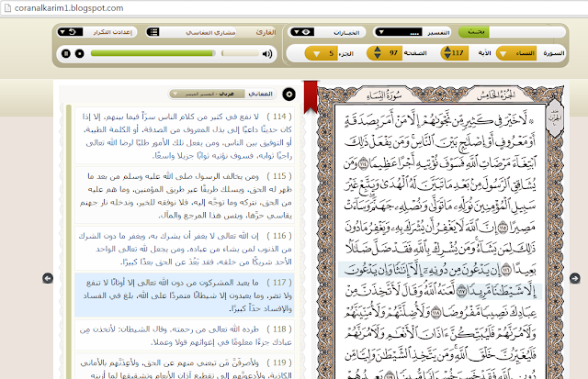The width and height of the screenshot is (588, 379).
Task: Click ayah 114 marker in mushaf page
Action: [363, 163]
